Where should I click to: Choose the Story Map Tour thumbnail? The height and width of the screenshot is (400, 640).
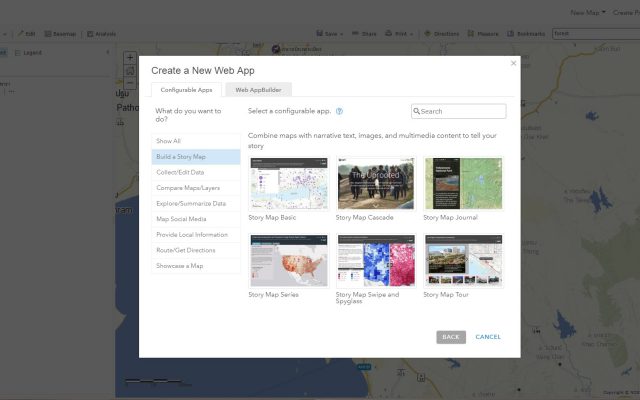tap(463, 261)
